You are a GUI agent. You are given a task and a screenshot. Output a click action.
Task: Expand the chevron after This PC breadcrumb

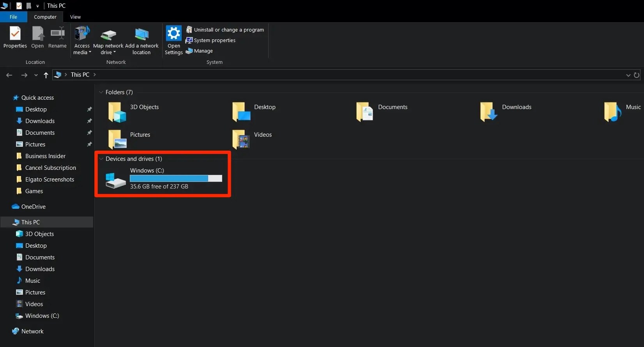click(94, 74)
